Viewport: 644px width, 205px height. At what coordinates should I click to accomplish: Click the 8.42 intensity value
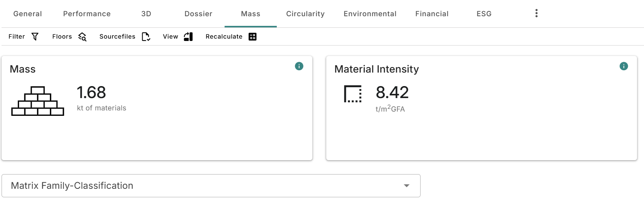[x=392, y=93]
